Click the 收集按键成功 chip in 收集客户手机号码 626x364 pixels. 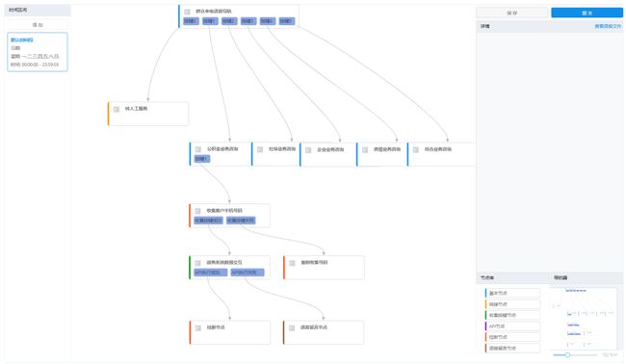[x=208, y=221]
